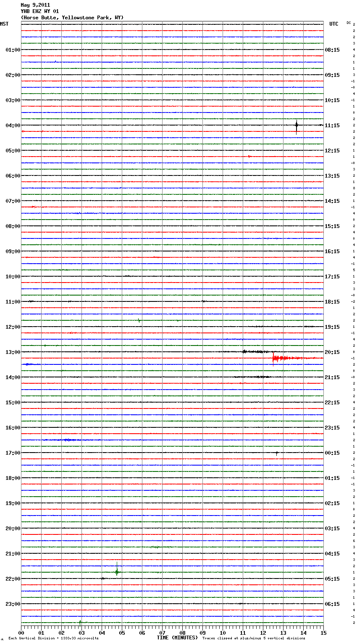Click the UTC time label "00:15"

click(332, 453)
